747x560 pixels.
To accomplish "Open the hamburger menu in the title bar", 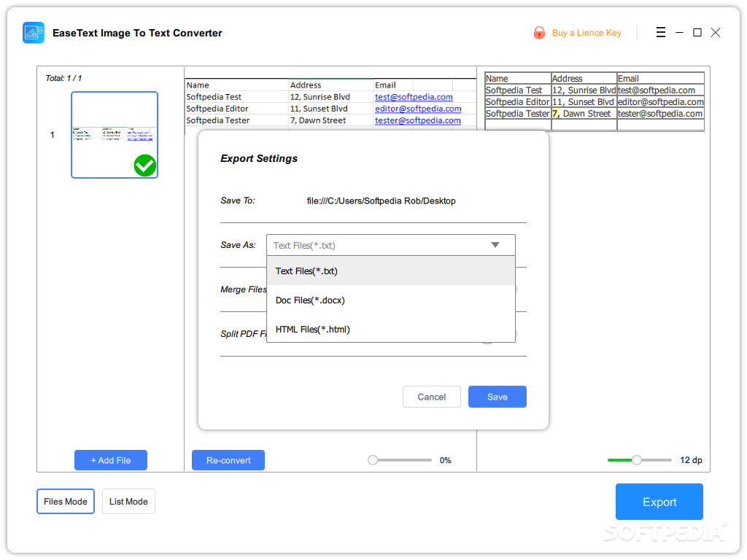I will (660, 32).
